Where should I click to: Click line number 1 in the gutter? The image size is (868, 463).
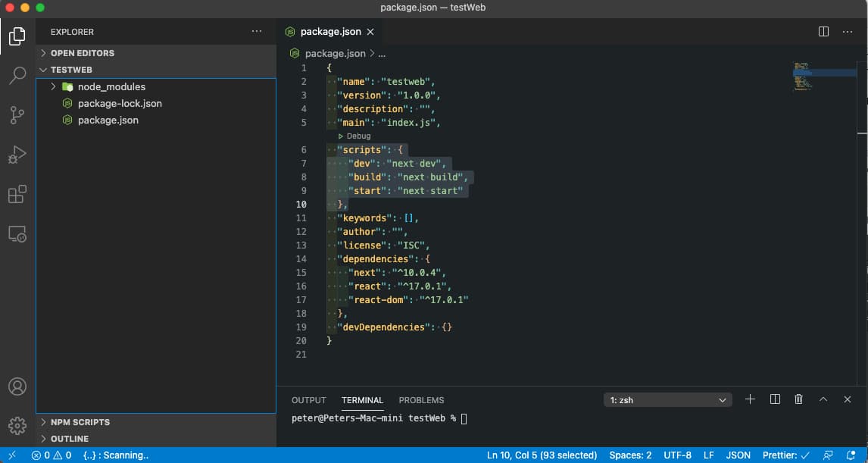click(304, 68)
